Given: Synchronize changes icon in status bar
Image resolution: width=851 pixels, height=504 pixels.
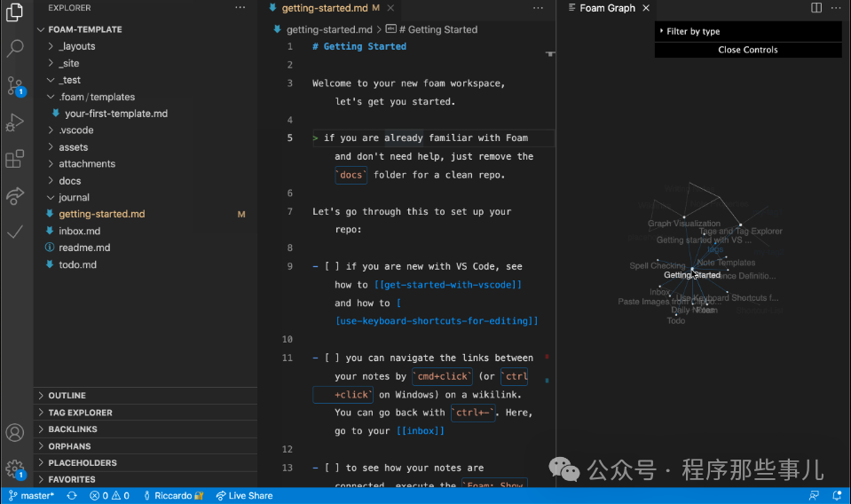Looking at the screenshot, I should pyautogui.click(x=72, y=495).
